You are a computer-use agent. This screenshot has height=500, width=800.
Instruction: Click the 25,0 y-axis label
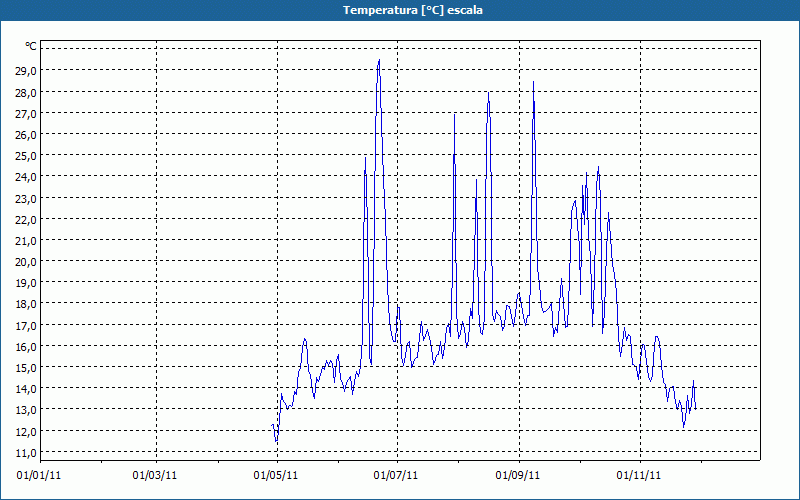(x=26, y=156)
